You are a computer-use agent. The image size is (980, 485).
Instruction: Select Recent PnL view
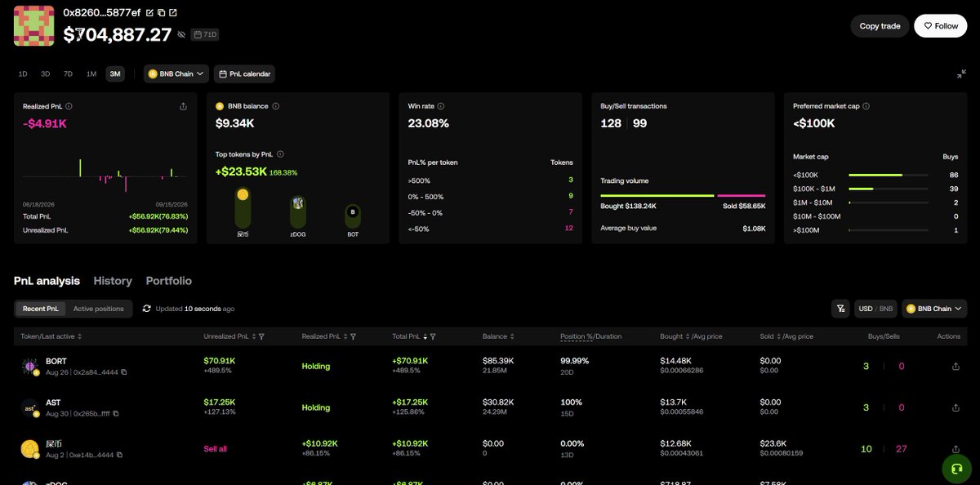coord(41,309)
